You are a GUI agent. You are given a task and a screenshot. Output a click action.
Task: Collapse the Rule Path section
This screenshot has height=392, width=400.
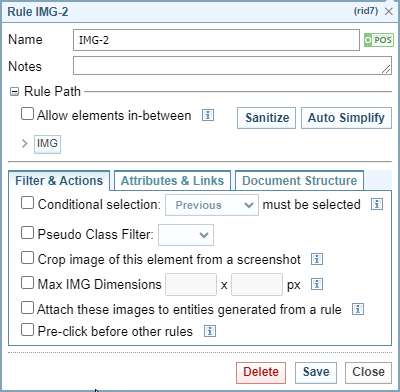[14, 92]
